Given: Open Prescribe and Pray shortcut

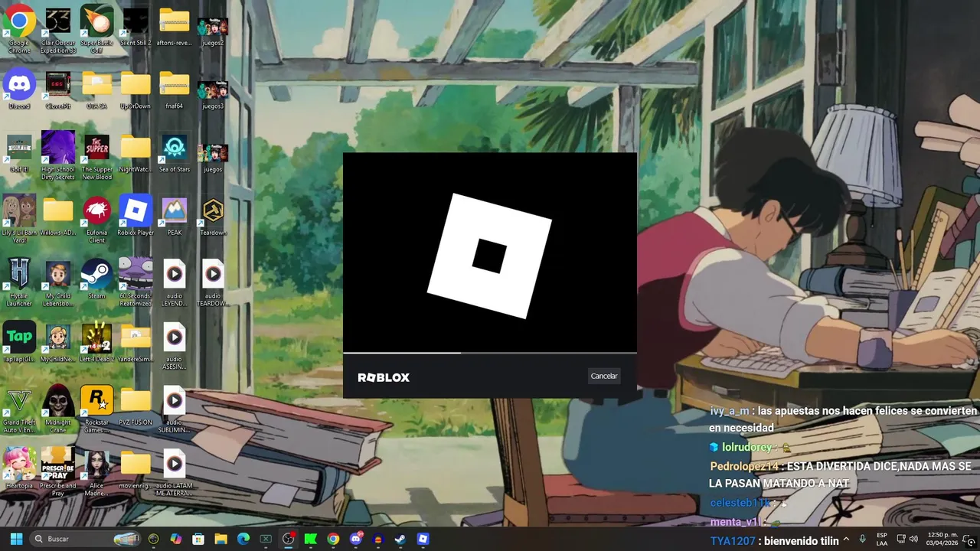Looking at the screenshot, I should [x=58, y=473].
